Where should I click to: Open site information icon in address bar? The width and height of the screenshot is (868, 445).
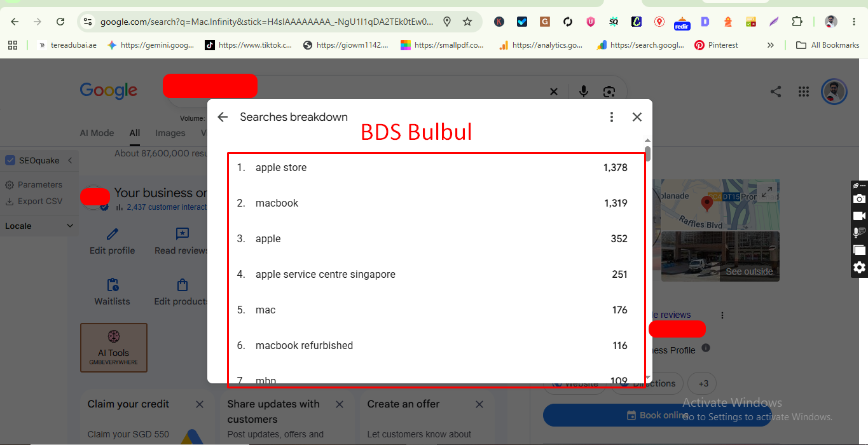pyautogui.click(x=88, y=22)
